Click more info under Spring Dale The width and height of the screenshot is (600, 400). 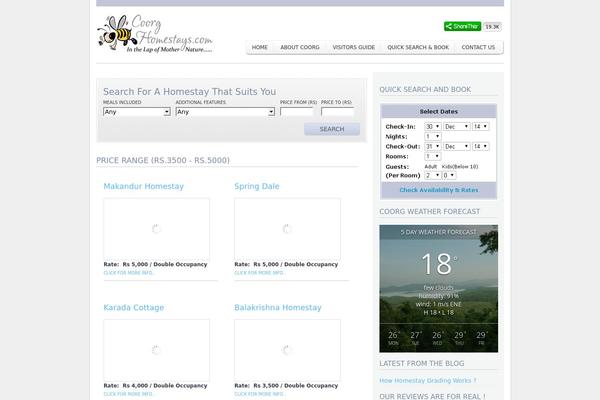(259, 273)
